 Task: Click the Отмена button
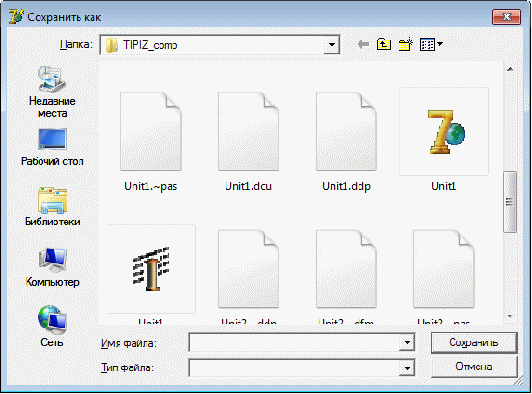[x=474, y=367]
